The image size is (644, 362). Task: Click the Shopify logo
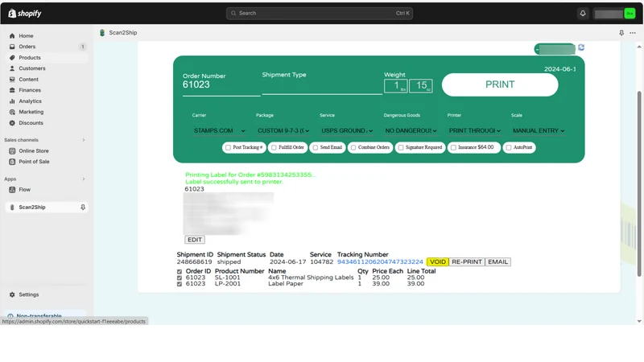(25, 14)
